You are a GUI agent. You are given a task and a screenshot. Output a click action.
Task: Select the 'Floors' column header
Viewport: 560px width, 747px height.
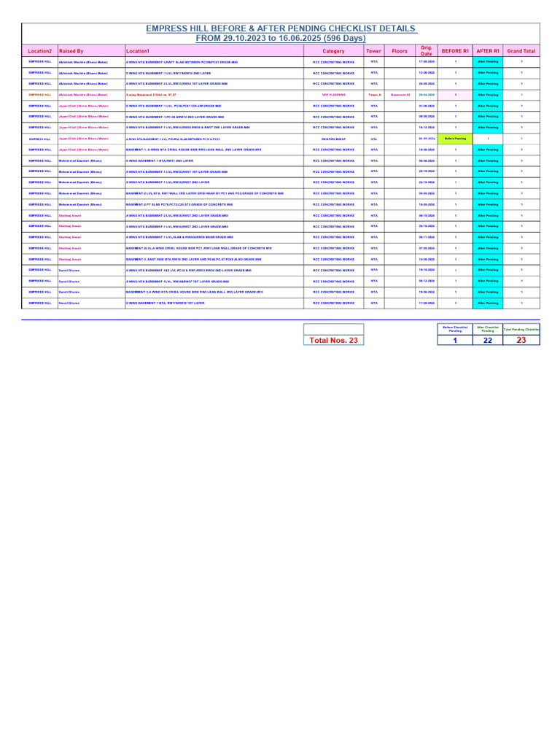(400, 51)
